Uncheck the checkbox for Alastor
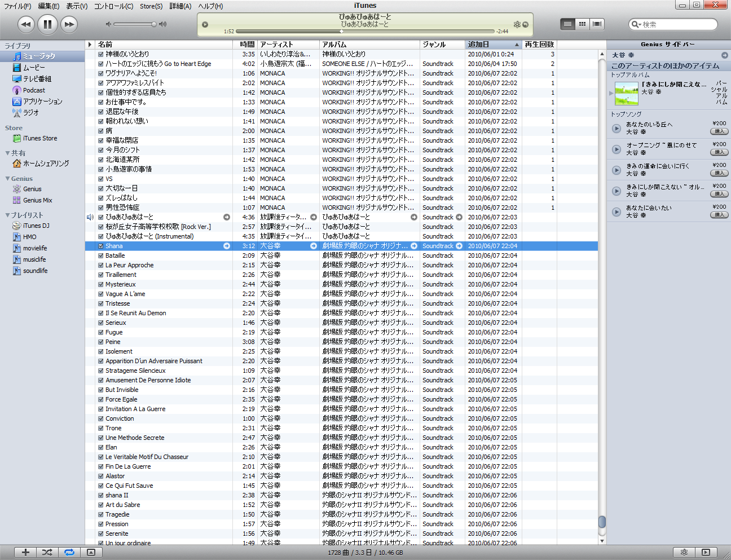This screenshot has height=560, width=731. (100, 476)
